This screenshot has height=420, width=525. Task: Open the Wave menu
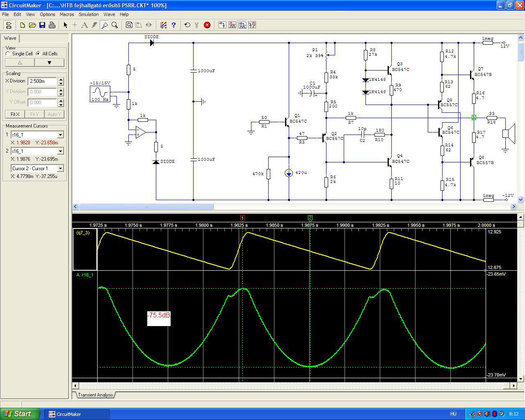(109, 14)
